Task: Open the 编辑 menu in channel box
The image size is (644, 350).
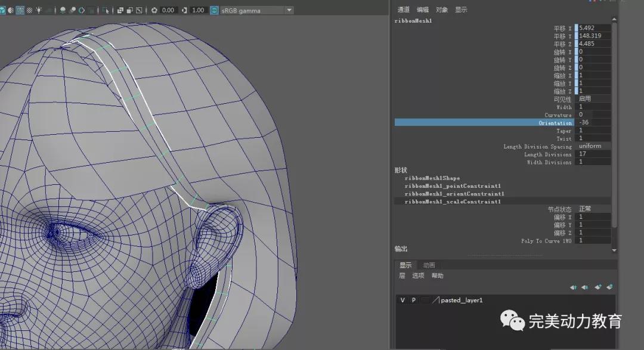Action: point(422,10)
